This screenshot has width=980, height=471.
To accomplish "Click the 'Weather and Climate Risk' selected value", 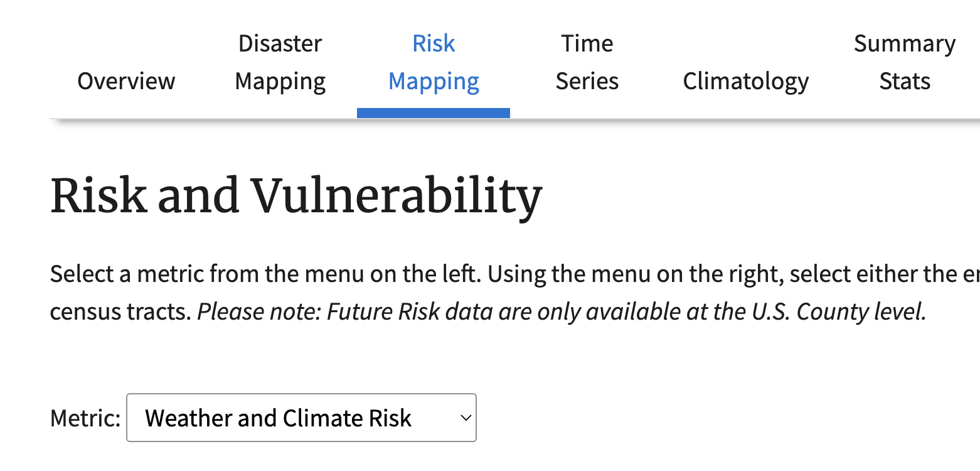I will [278, 418].
